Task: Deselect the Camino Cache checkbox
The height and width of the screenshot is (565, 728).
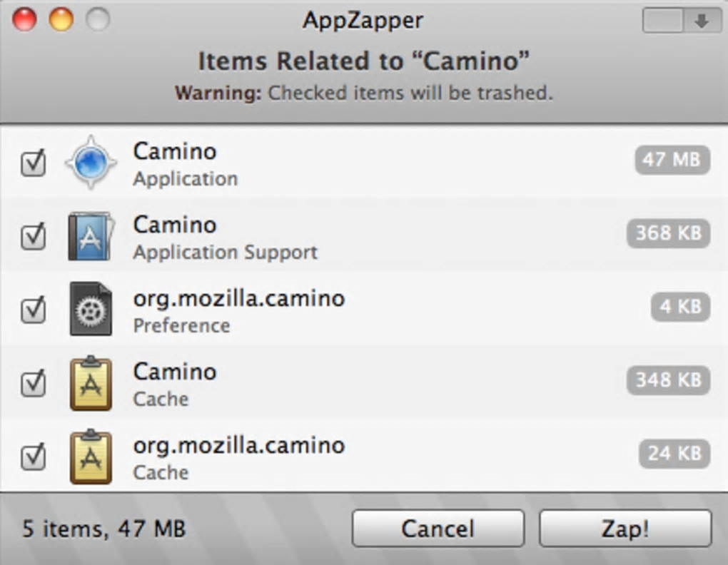Action: (x=33, y=384)
